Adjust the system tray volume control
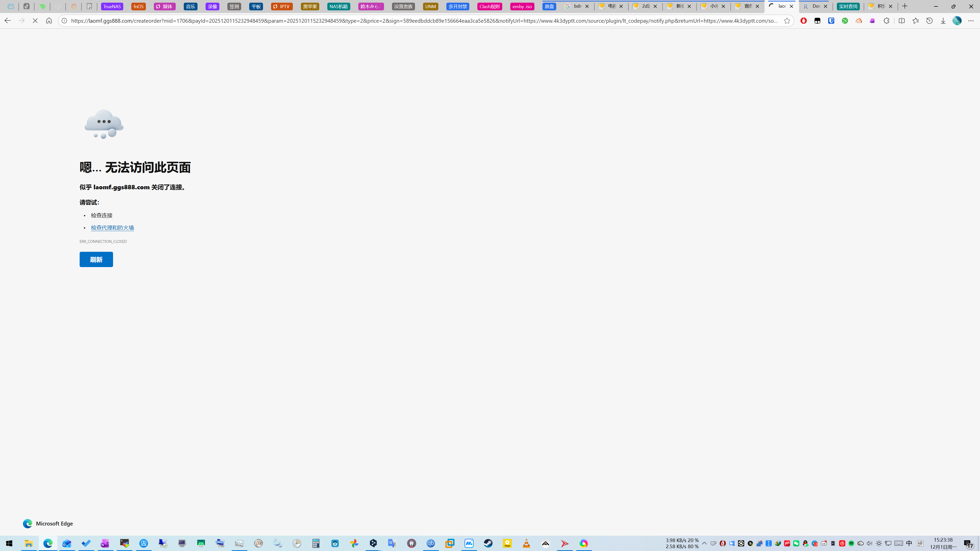980x551 pixels. tap(869, 543)
